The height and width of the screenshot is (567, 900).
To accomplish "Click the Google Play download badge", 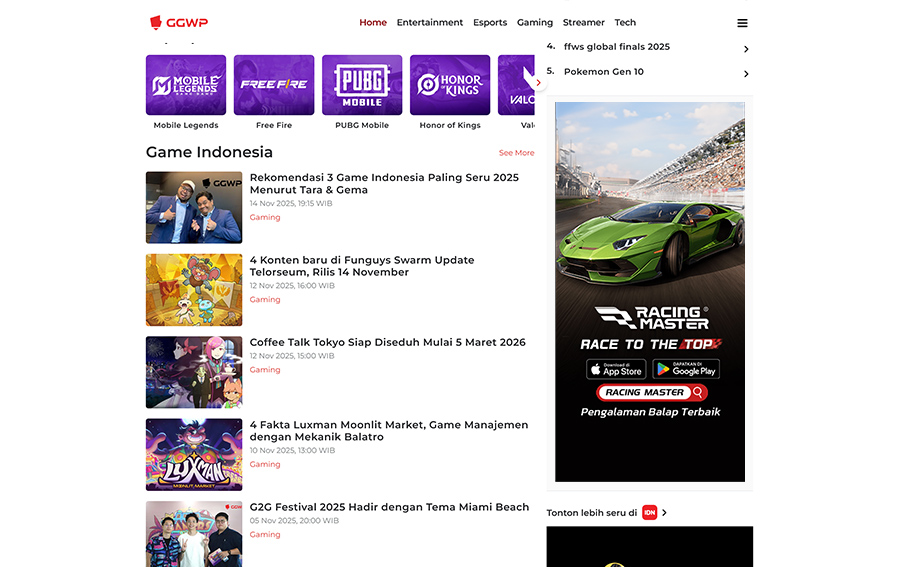I will [686, 369].
